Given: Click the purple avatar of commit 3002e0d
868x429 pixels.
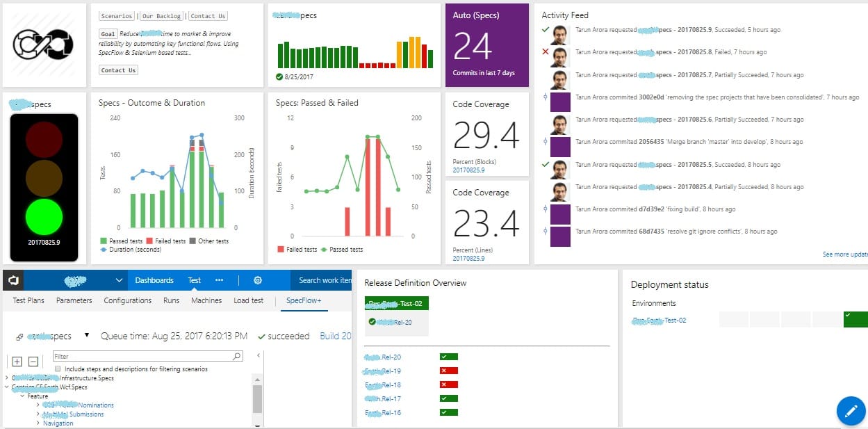Looking at the screenshot, I should tap(560, 102).
